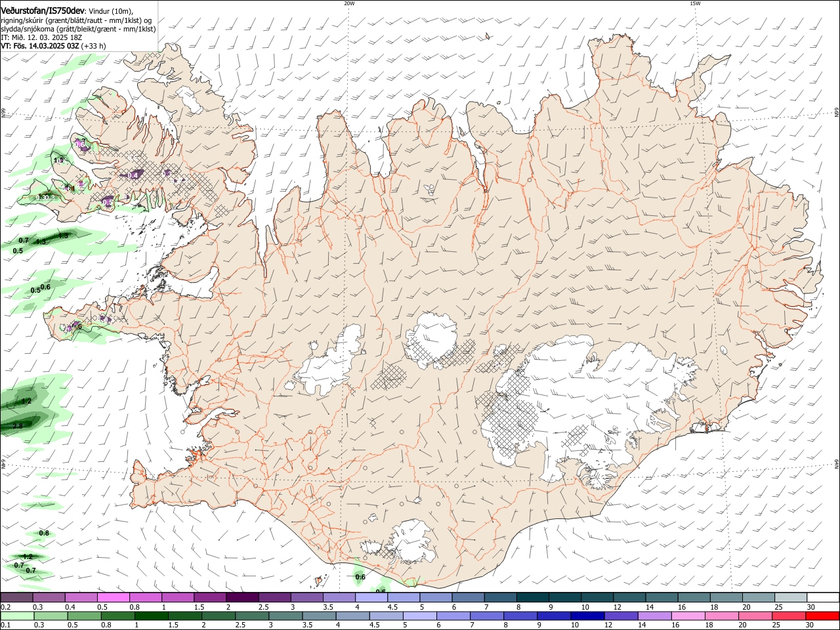Viewport: 840px width, 630px height.
Task: Select the pink-red swatch starting at 25 in lower legend
Action: (x=789, y=616)
